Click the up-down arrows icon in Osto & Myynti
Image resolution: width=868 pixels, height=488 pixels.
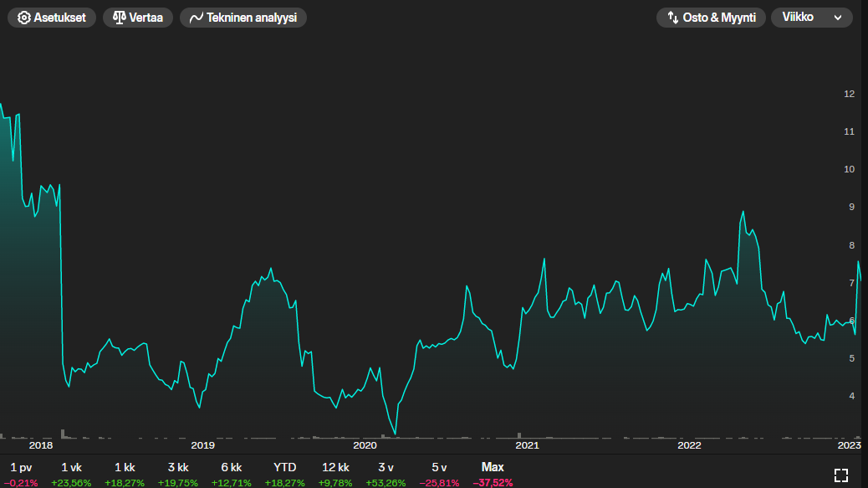tap(672, 18)
